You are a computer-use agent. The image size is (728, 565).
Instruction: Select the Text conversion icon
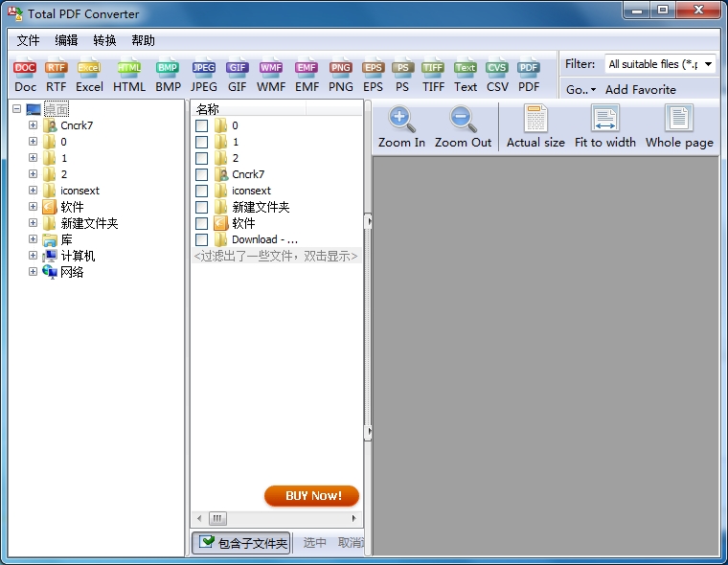pyautogui.click(x=466, y=77)
